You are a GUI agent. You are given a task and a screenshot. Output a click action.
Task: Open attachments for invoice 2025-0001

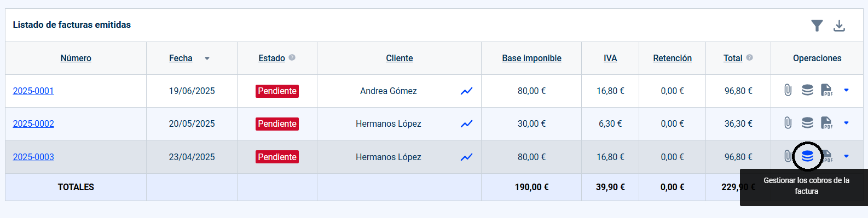[x=788, y=90]
